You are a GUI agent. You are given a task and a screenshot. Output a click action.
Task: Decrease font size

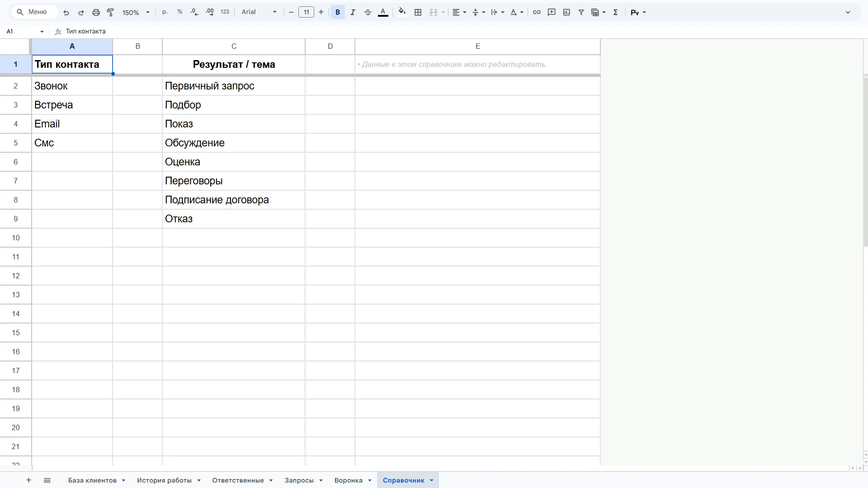tap(291, 12)
